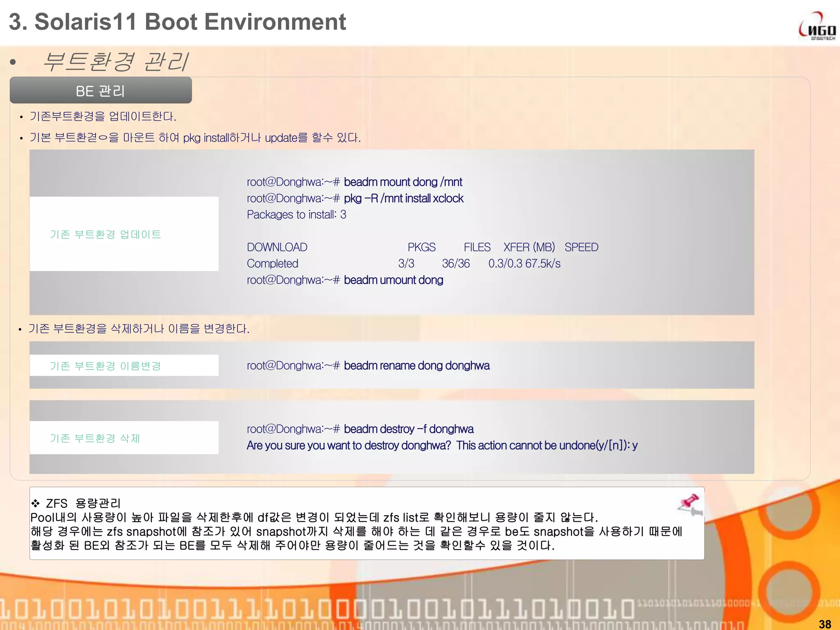Image resolution: width=840 pixels, height=630 pixels.
Task: Click the '기존 부트환경 이름변경' label box
Action: 124,365
